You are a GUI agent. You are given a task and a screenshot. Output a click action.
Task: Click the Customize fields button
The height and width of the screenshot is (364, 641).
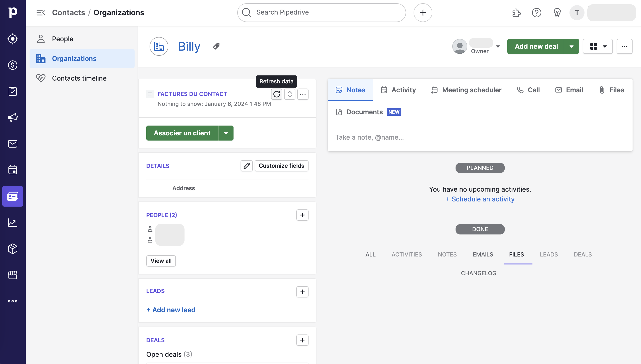[x=281, y=166]
